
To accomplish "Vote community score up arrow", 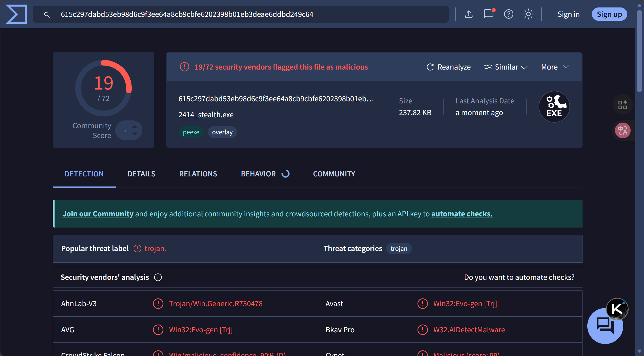I will coord(135,126).
